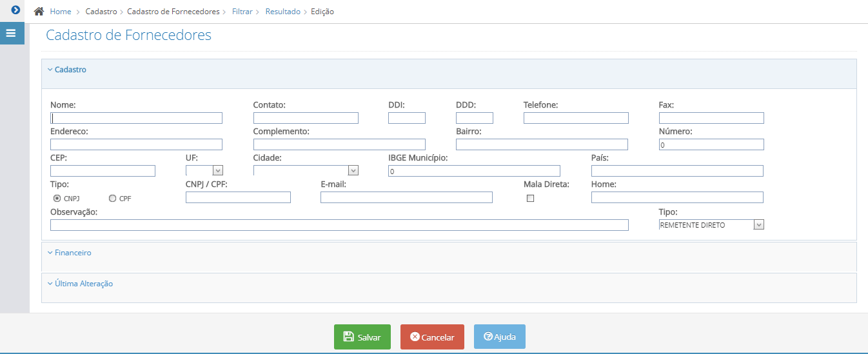Click the Cancelar button
This screenshot has height=354, width=868.
tap(432, 337)
